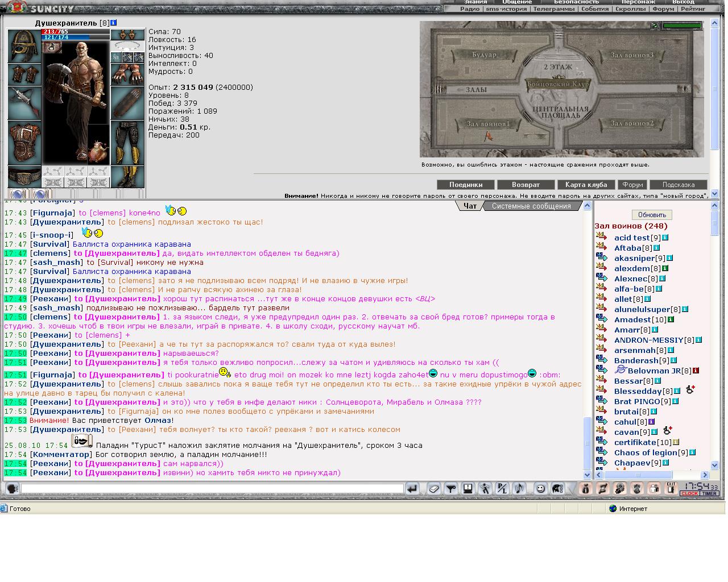Select user ANDRON-MESSIY in list
Screen dimensions: 728x582
coord(649,340)
